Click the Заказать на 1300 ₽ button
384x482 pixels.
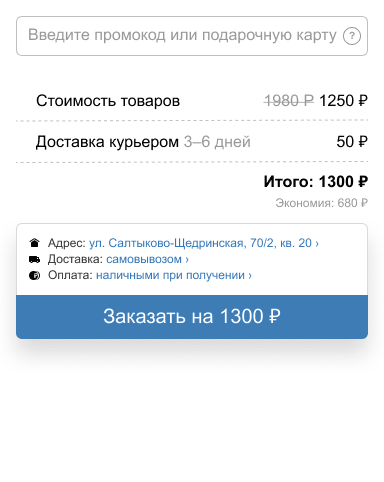[x=192, y=317]
